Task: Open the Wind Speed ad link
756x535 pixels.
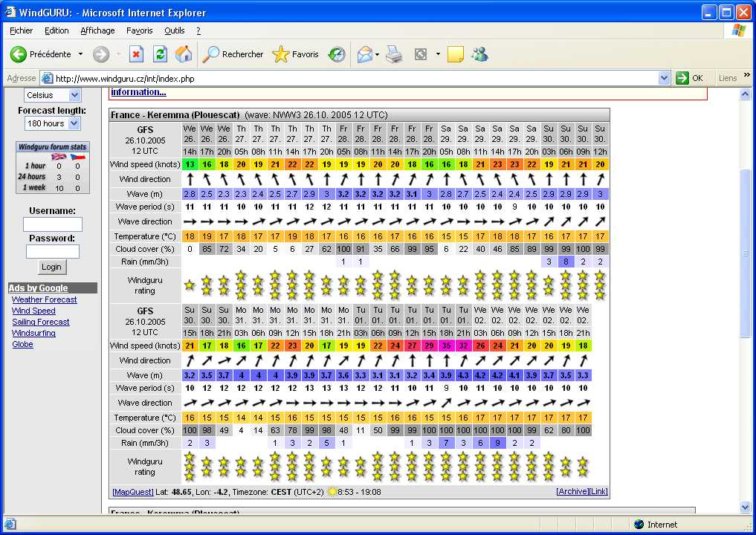Action: pyautogui.click(x=33, y=311)
